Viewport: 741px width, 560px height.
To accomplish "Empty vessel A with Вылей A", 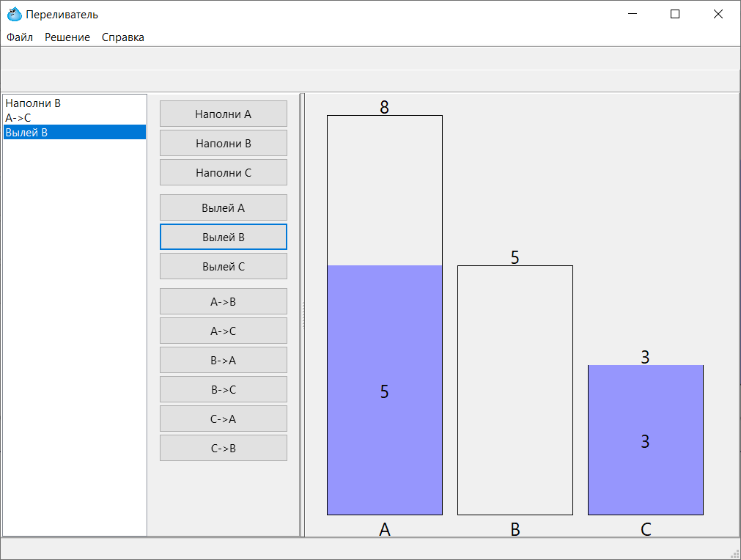I will click(224, 208).
